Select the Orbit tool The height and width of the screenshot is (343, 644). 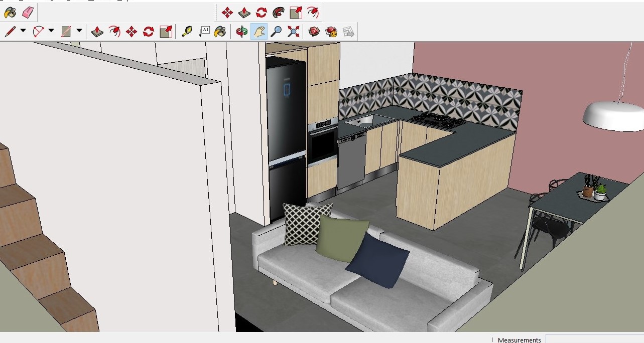[x=242, y=32]
